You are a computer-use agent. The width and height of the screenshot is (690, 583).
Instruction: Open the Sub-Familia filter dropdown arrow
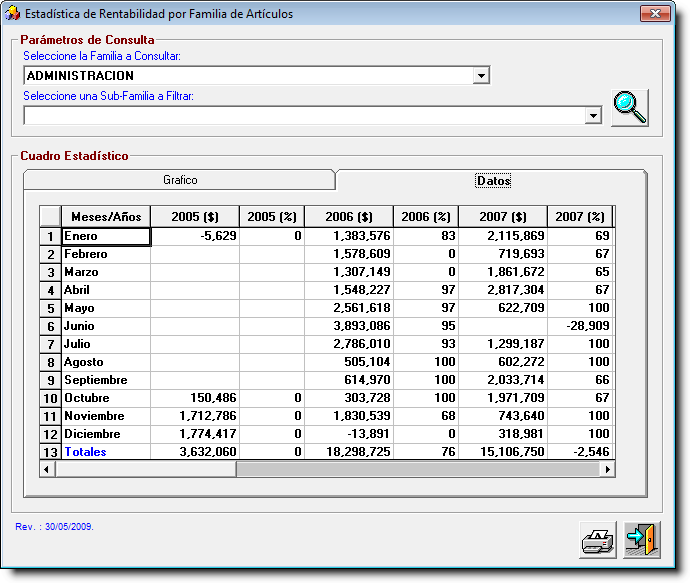tap(593, 116)
